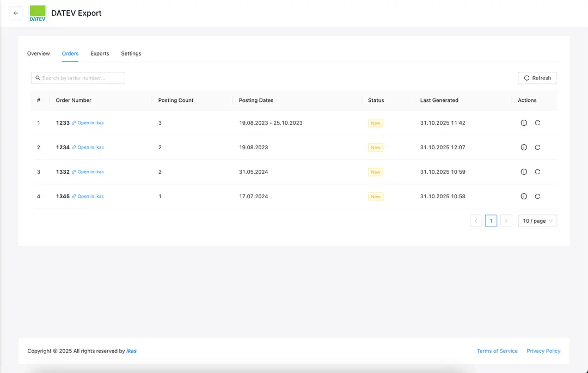
Task: Follow Open in ikas link for 1332
Action: pos(90,172)
